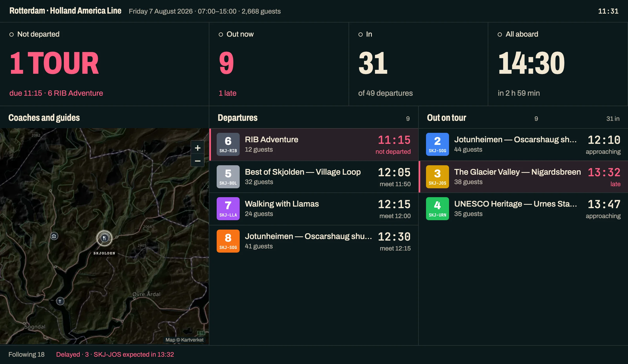Open the RIB Adventure departure row
This screenshot has width=628, height=364.
[x=314, y=145]
